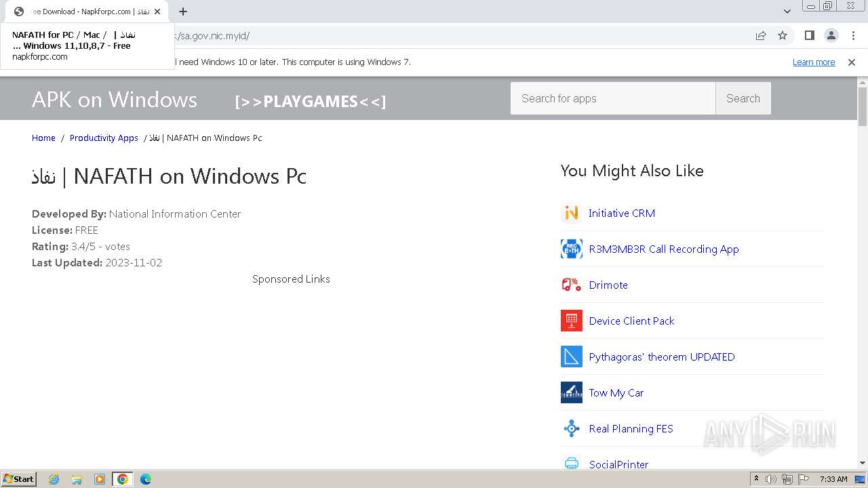Image resolution: width=868 pixels, height=488 pixels.
Task: Open the SocialPrinter link
Action: coord(618,464)
